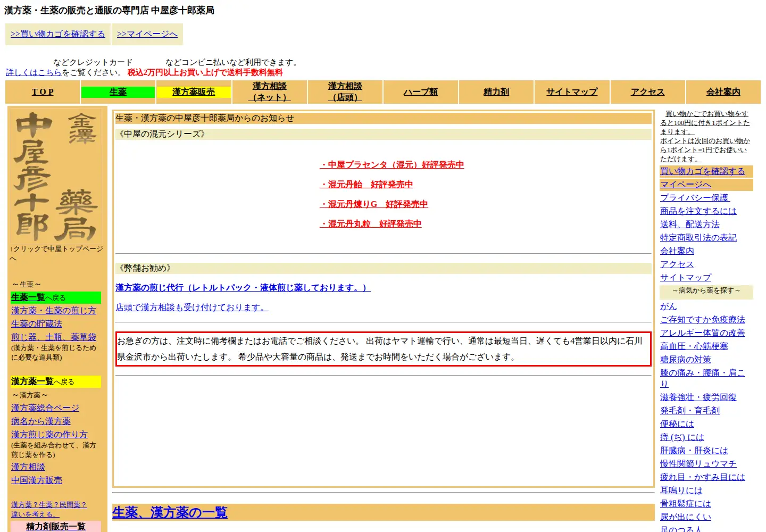
Task: Open 発毛剤・育毛剤 link
Action: click(x=690, y=411)
